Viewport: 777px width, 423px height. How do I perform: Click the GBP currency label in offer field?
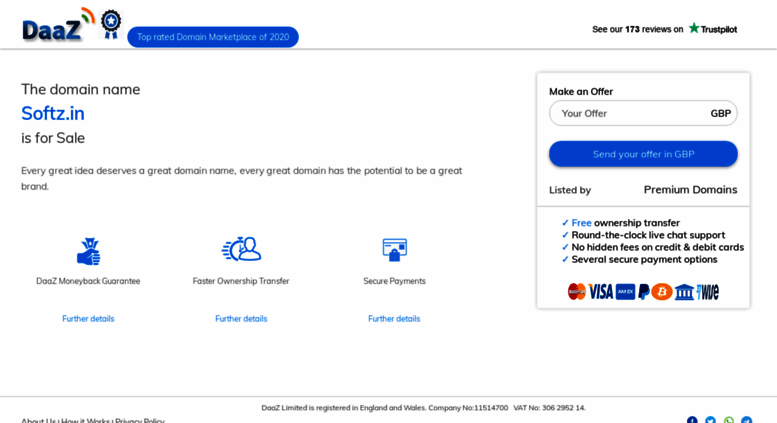tap(721, 113)
